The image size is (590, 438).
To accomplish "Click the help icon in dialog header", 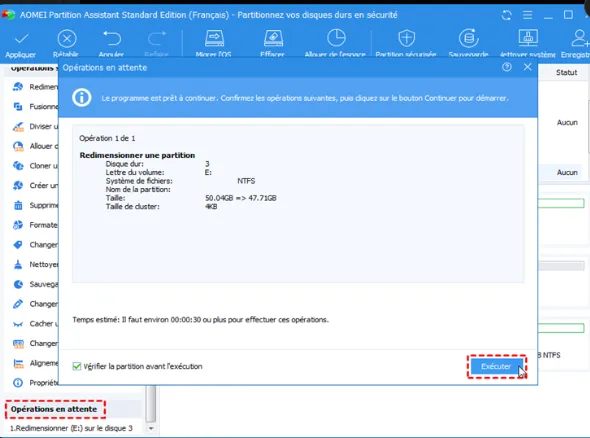I will pyautogui.click(x=507, y=67).
